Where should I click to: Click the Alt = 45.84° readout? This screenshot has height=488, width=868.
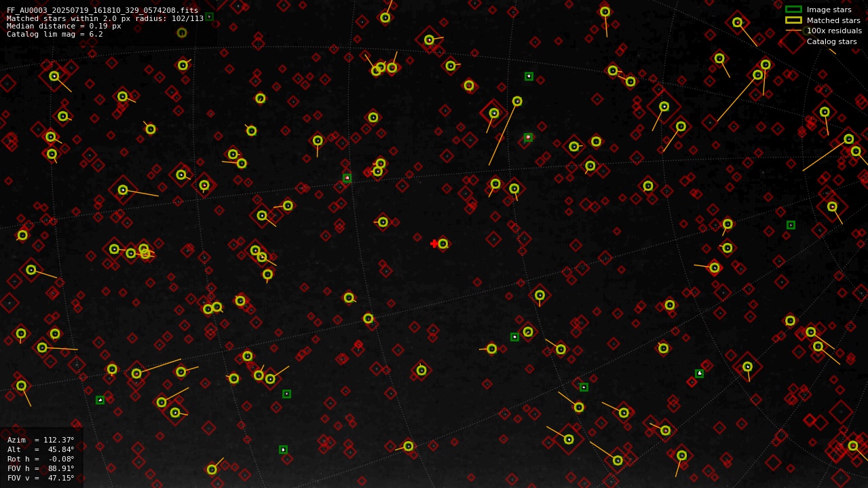pos(41,449)
